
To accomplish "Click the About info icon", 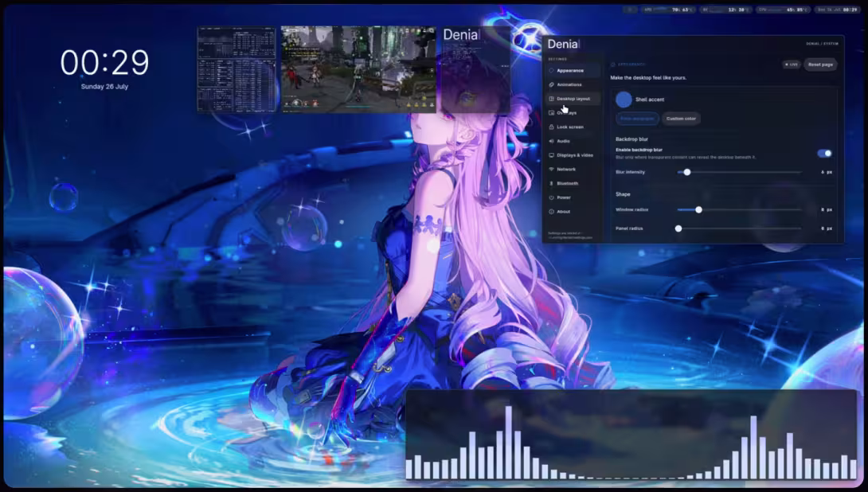I will [551, 212].
